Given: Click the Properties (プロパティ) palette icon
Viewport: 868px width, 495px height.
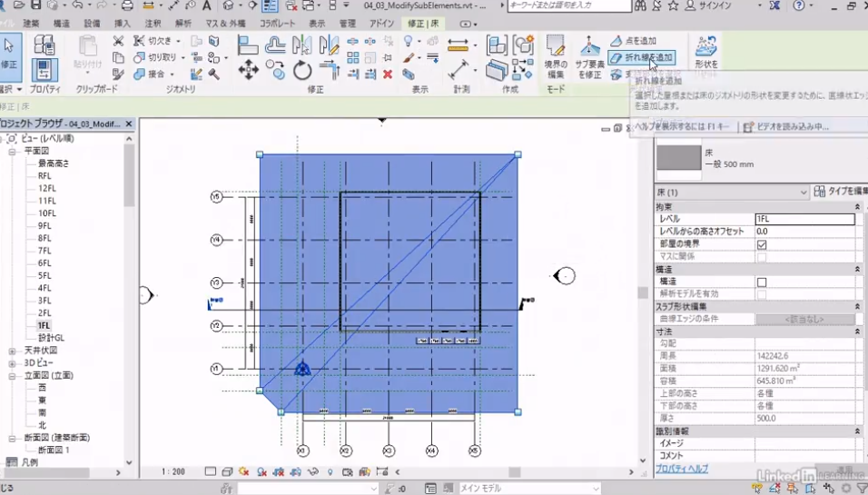Looking at the screenshot, I should coord(44,69).
